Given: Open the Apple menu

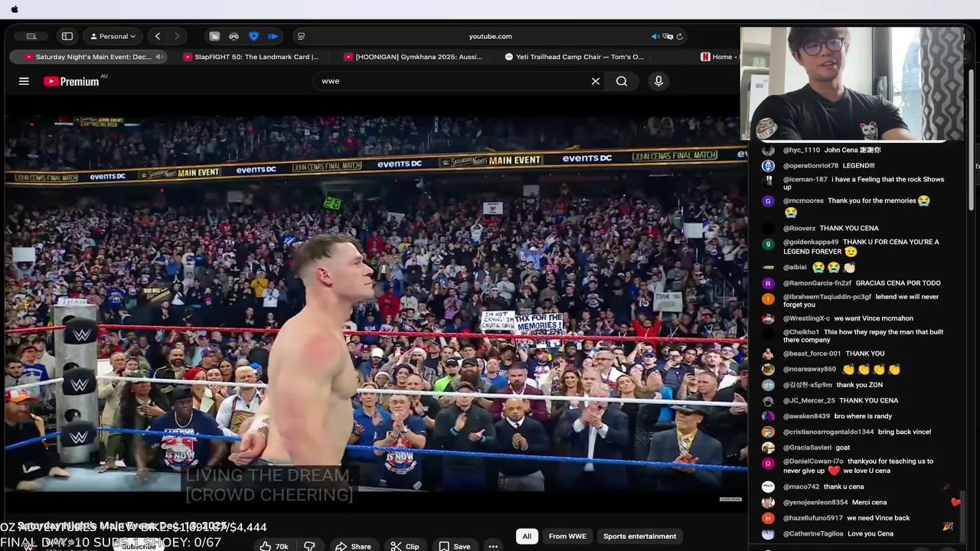Looking at the screenshot, I should tap(15, 9).
